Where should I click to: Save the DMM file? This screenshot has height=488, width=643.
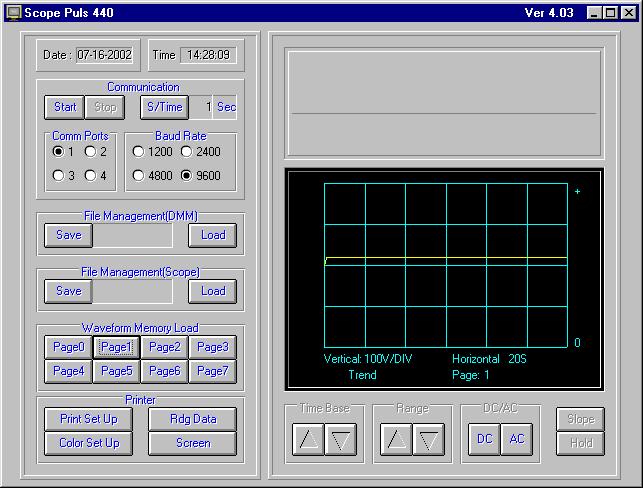[68, 235]
